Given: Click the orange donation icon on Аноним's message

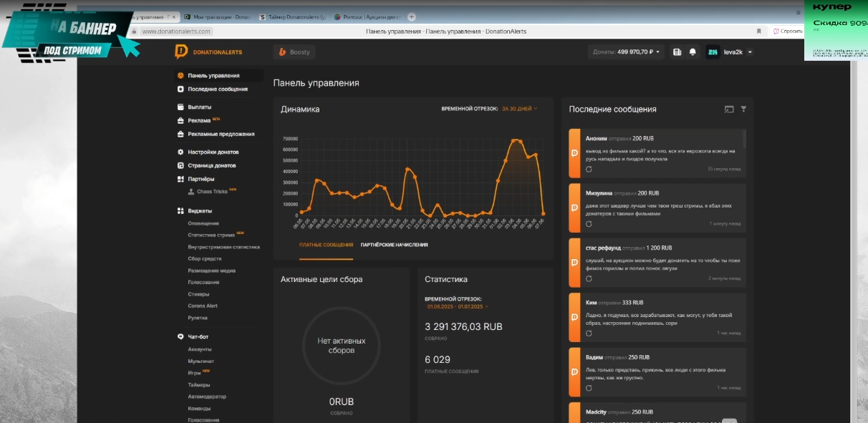Looking at the screenshot, I should (574, 153).
